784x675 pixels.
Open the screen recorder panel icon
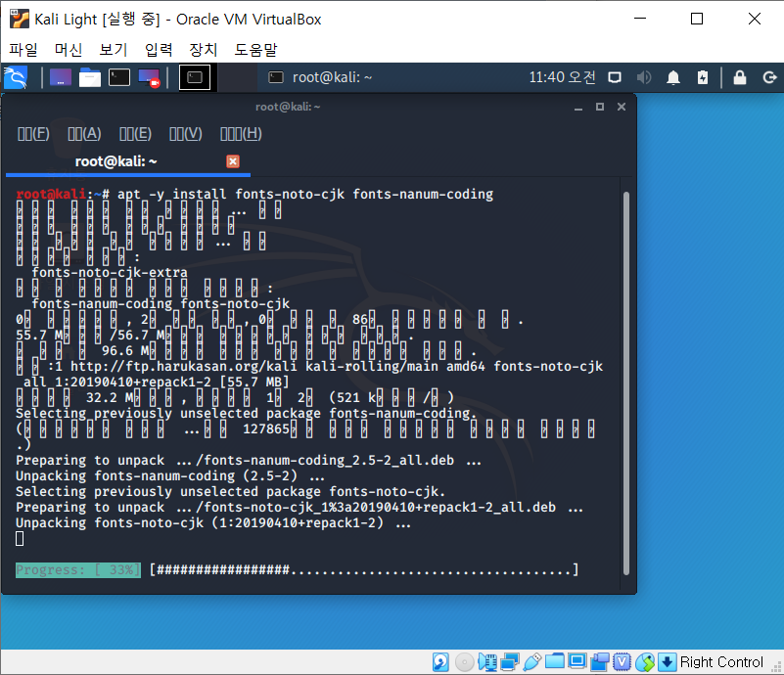coord(149,77)
